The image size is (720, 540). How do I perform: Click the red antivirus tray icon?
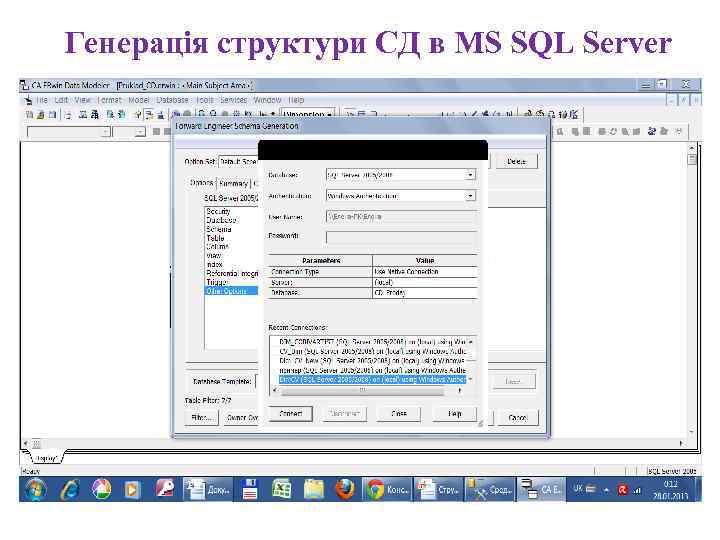(x=623, y=490)
